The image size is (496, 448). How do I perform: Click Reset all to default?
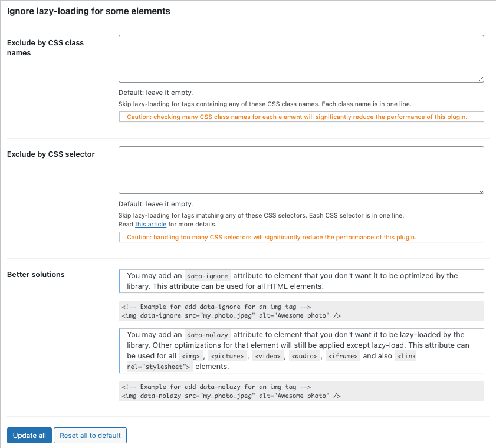coord(90,436)
